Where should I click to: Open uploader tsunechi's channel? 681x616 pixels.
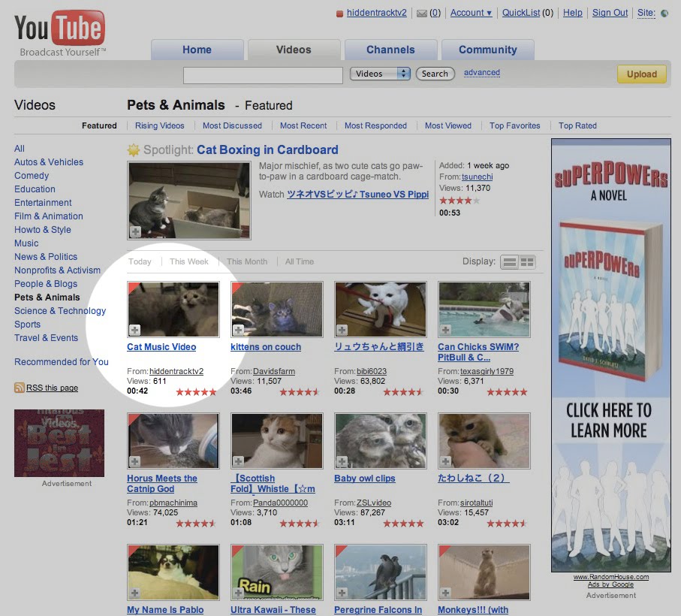pos(477,177)
